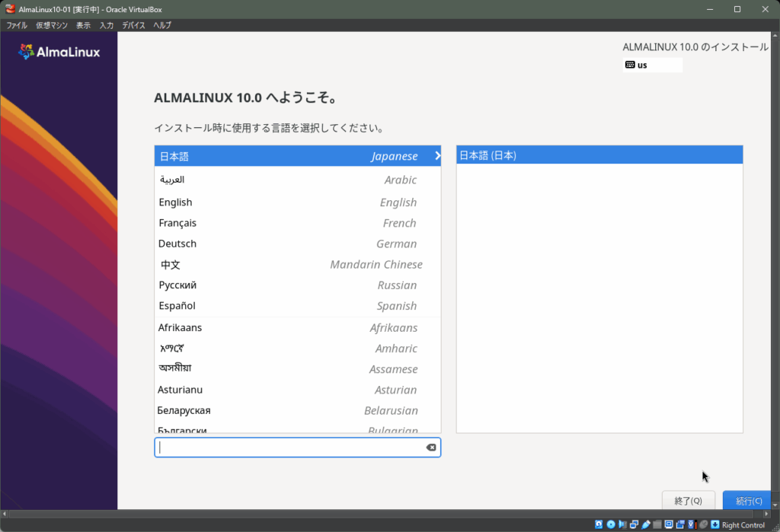Viewport: 780px width, 532px height.
Task: Click the Right Control host key label
Action: (743, 525)
